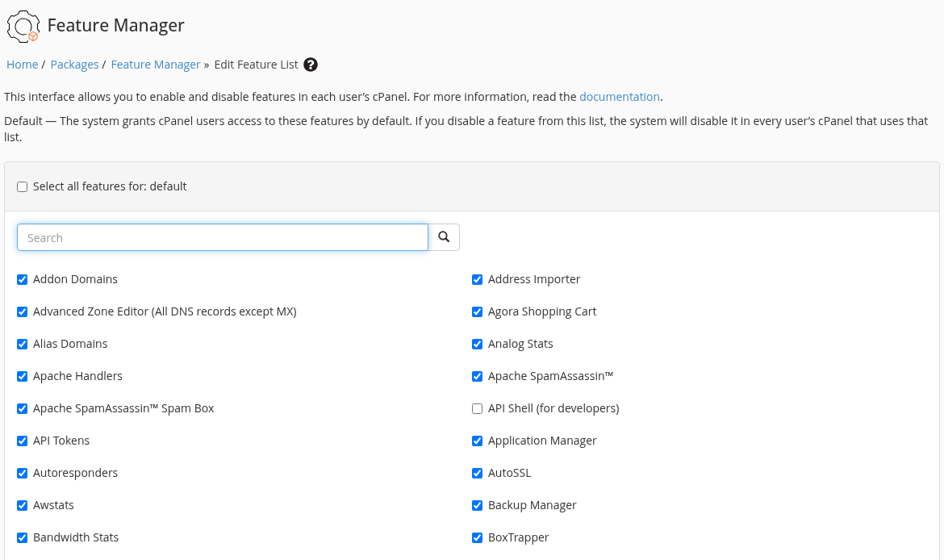Open the help question mark icon

click(311, 65)
